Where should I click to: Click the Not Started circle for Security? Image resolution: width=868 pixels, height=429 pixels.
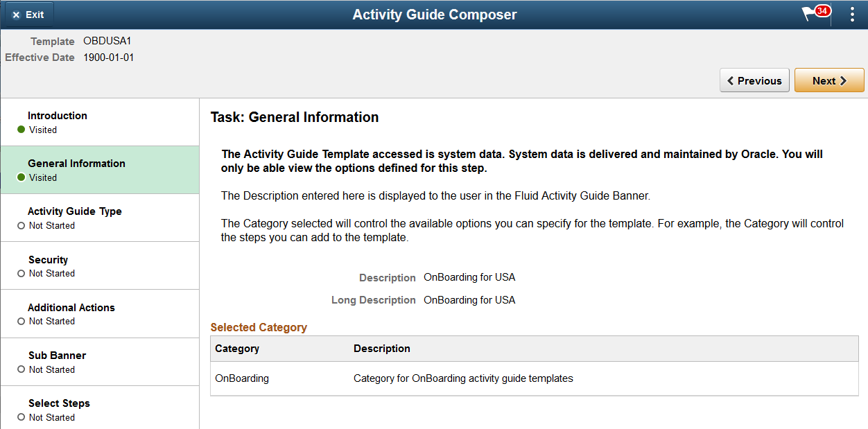[x=21, y=273]
